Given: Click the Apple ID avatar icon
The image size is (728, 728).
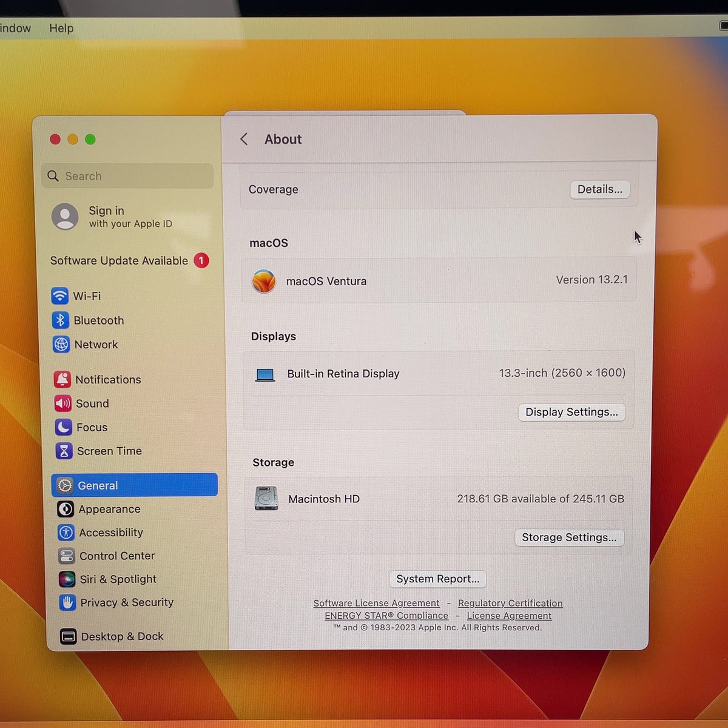Looking at the screenshot, I should 65,217.
